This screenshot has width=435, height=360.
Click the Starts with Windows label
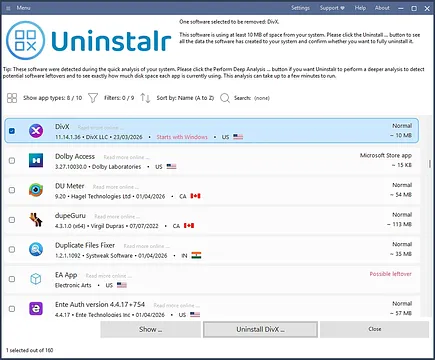tap(182, 137)
